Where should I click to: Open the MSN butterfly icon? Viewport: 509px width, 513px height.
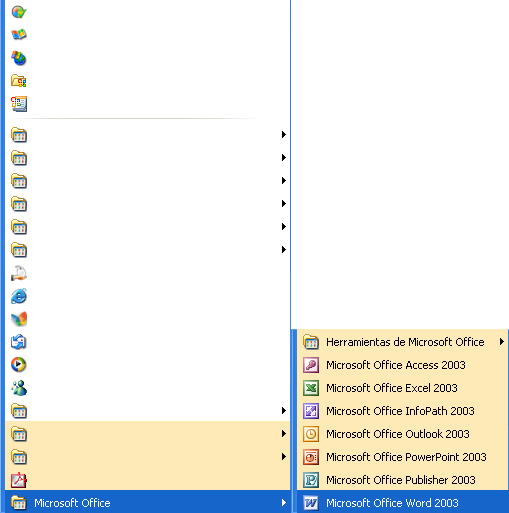(x=19, y=319)
